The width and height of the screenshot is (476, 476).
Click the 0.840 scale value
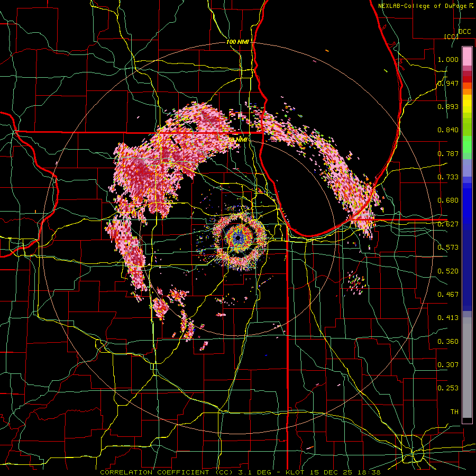[x=448, y=130]
